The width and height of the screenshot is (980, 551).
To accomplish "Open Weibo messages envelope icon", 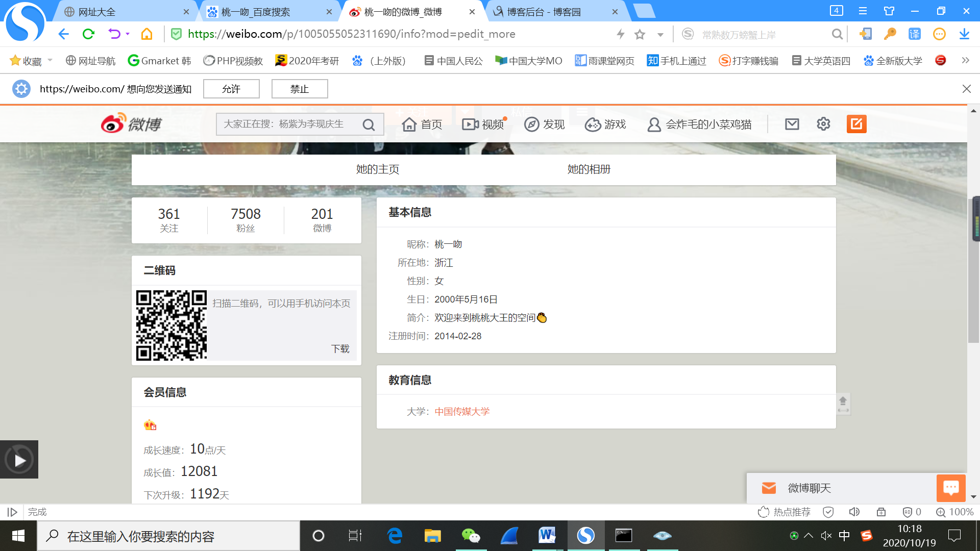I will 792,124.
